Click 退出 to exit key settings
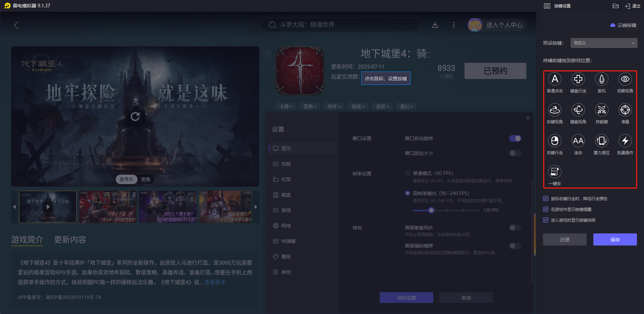 click(x=633, y=6)
